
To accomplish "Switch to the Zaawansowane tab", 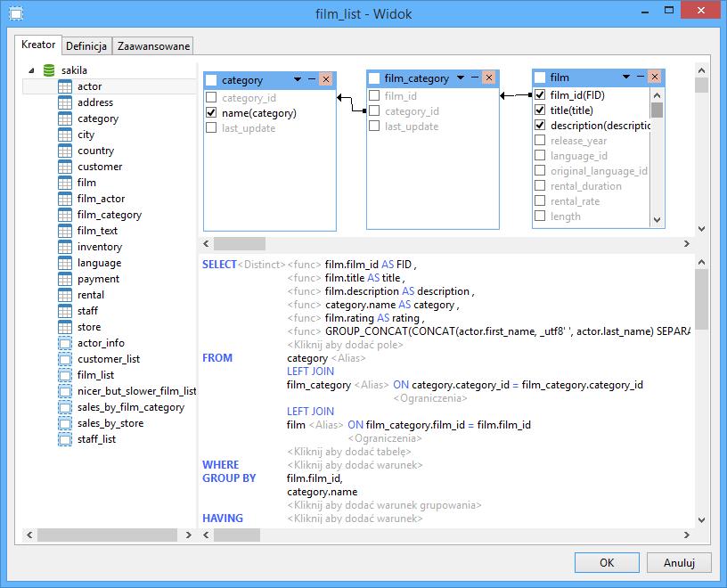I will [153, 46].
